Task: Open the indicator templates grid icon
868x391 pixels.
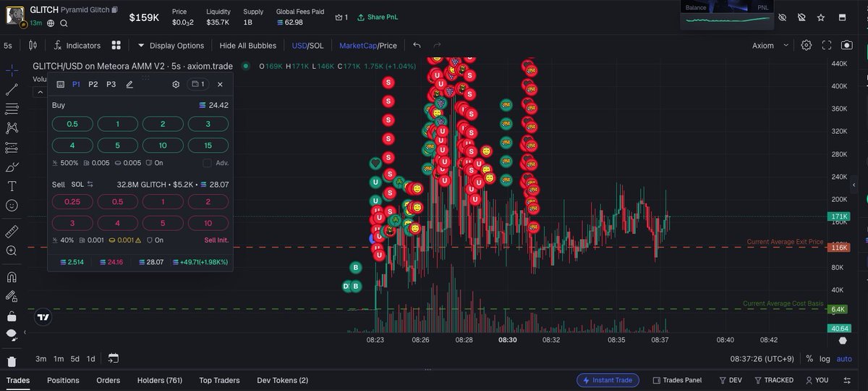Action: point(116,45)
